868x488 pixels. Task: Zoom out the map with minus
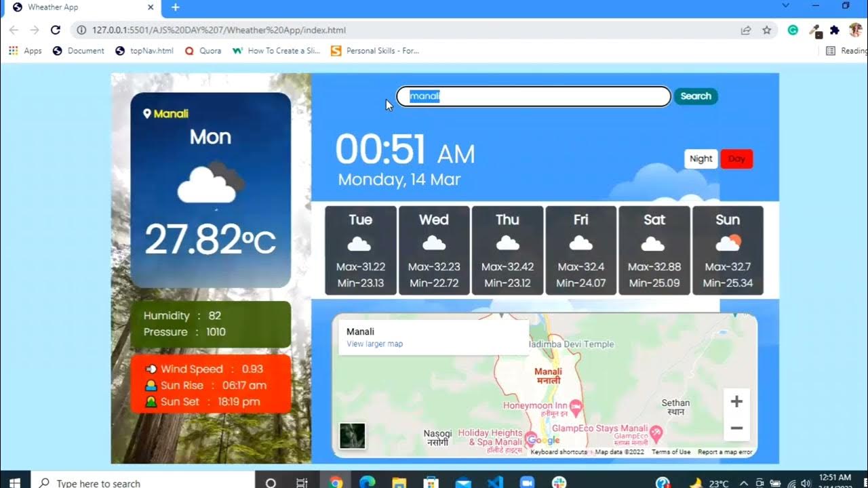coord(736,428)
